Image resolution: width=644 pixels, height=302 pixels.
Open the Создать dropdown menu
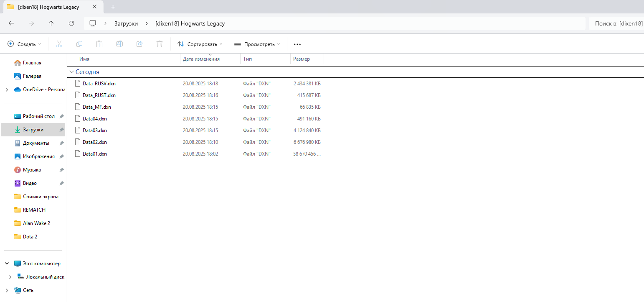[25, 44]
